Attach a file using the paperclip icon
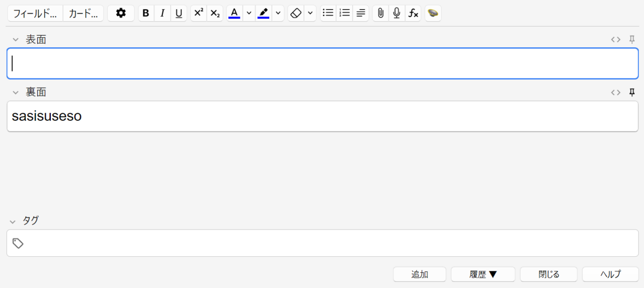Viewport: 644px width, 288px height. 381,14
